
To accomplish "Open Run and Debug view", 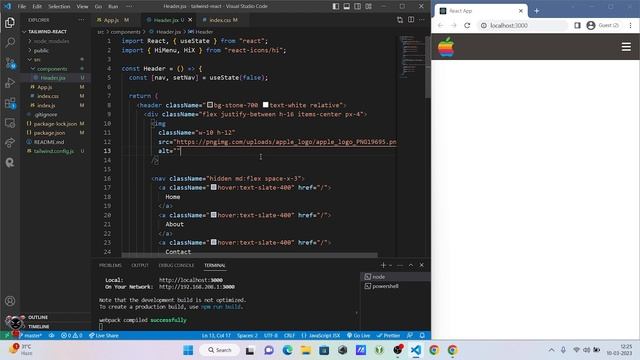I will coord(10,82).
